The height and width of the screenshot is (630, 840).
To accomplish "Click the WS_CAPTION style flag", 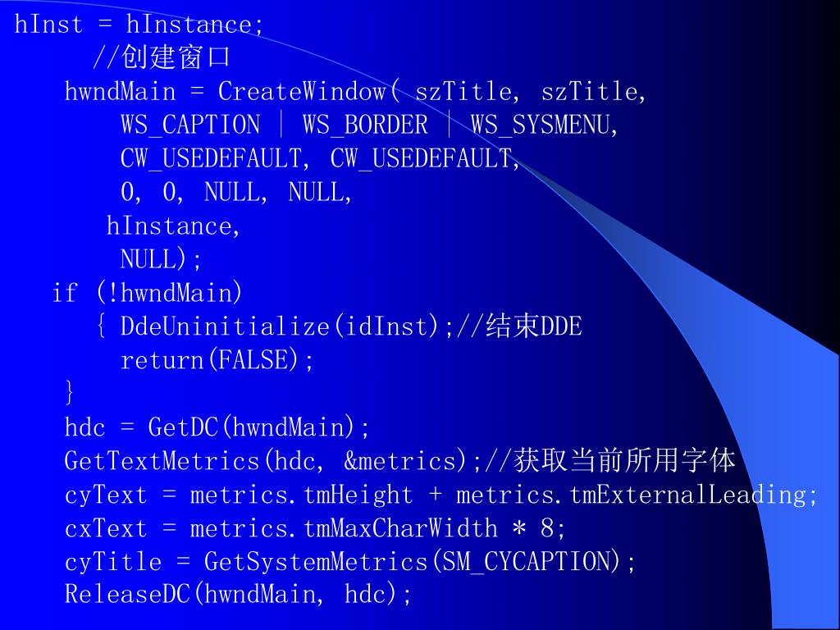I will point(190,125).
